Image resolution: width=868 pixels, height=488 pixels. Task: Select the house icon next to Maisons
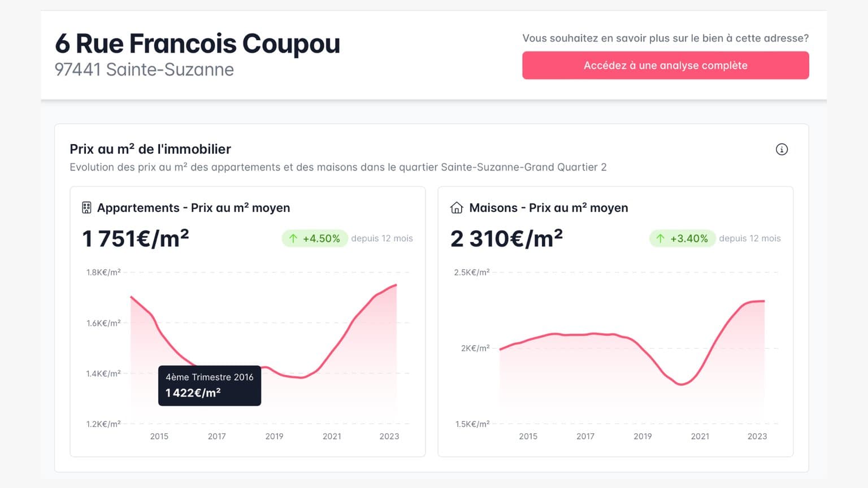click(457, 208)
